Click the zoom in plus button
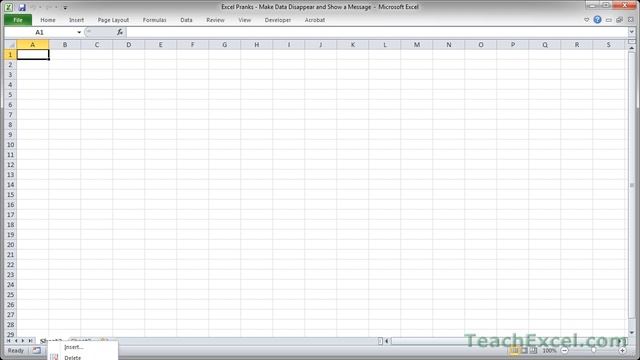Screen dimensions: 640x360 622,350
